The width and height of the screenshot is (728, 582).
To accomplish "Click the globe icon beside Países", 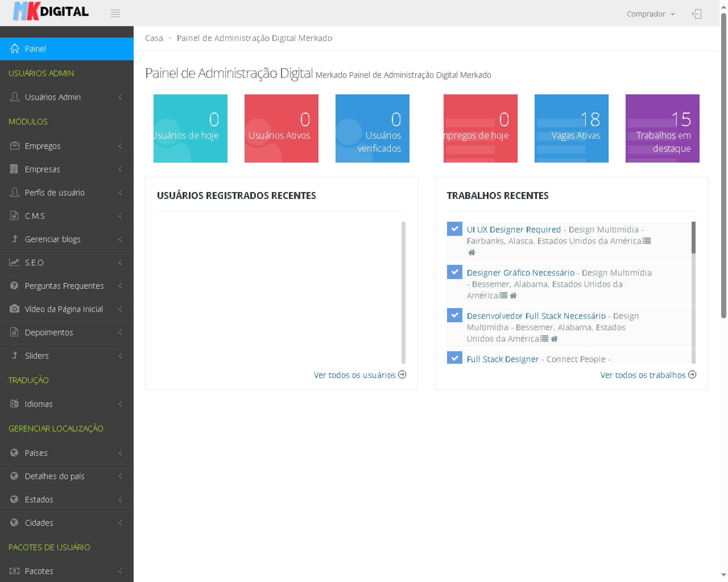I will click(x=14, y=452).
